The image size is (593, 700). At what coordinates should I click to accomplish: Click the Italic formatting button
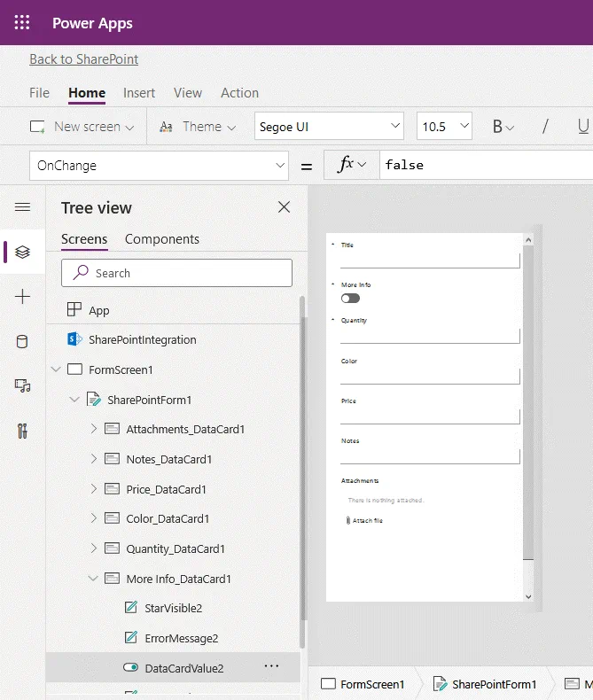tap(545, 127)
